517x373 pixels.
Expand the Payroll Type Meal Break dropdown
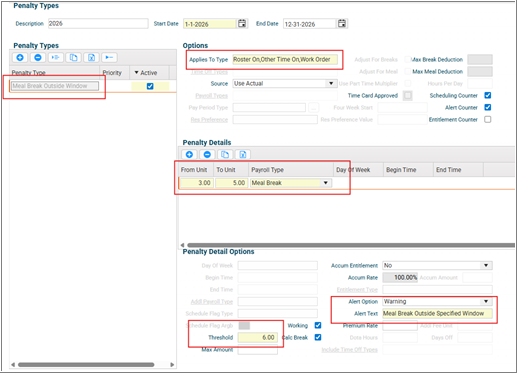tap(326, 183)
